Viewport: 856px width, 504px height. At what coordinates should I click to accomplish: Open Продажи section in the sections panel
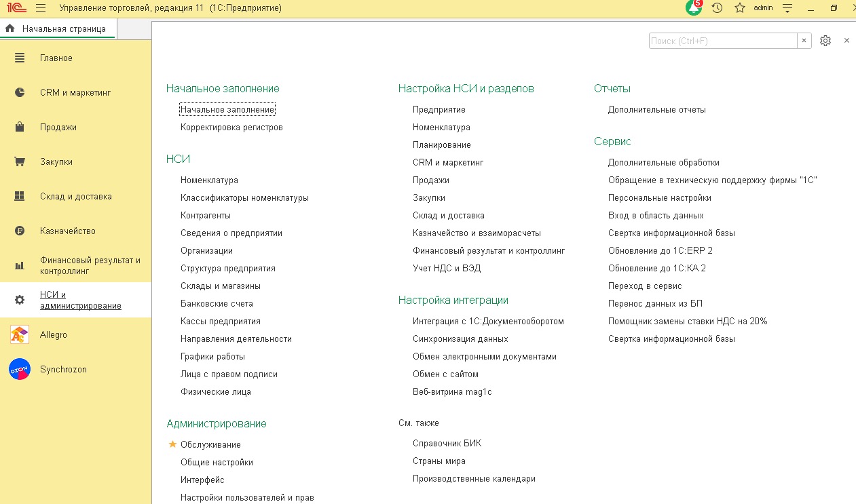pos(76,128)
